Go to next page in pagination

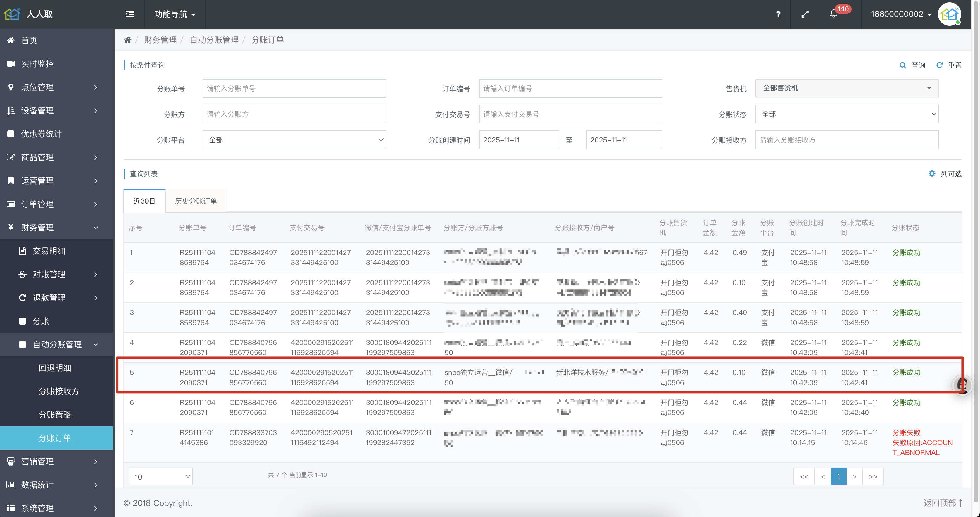[854, 477]
